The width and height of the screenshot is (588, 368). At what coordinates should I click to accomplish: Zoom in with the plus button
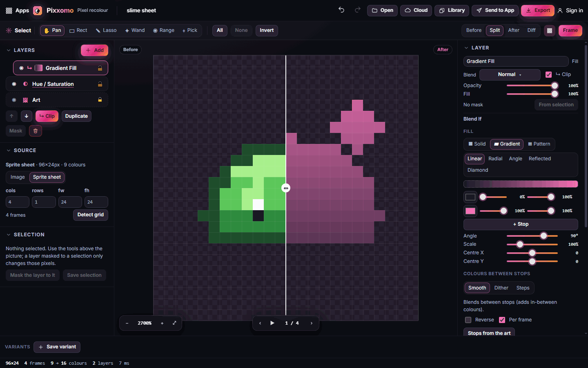click(162, 323)
